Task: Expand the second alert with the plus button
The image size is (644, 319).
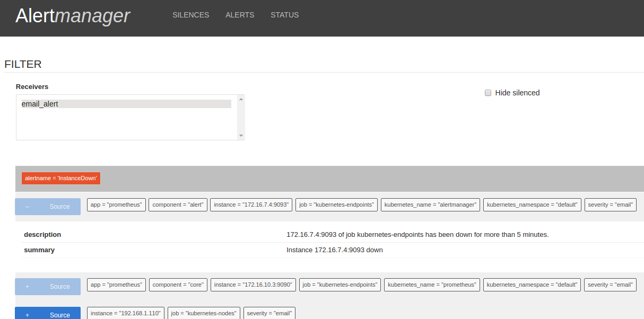Action: 27,286
